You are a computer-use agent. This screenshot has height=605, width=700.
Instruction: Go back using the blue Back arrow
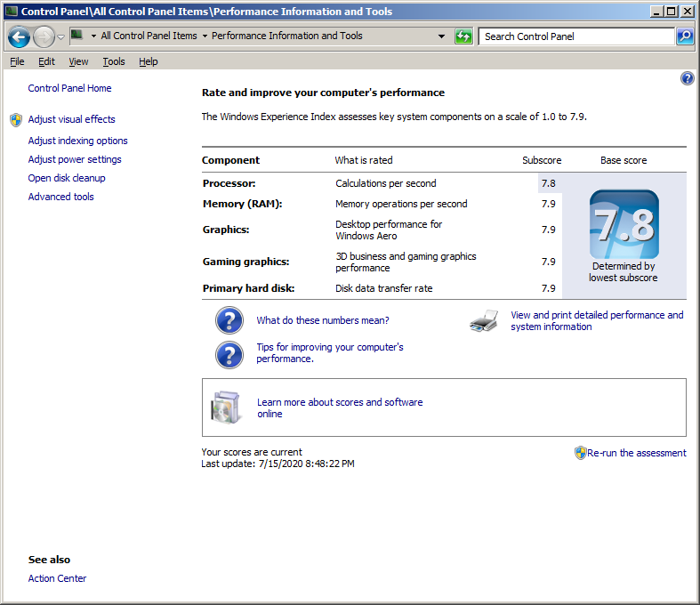19,36
